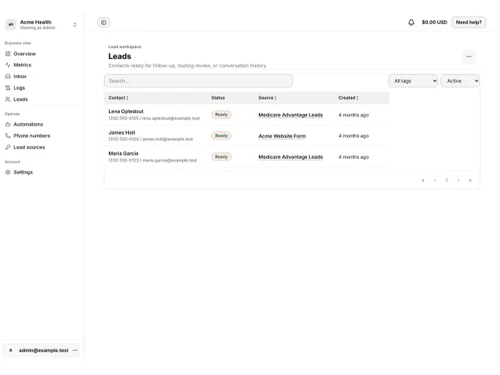Open Medicare Advantage Leads for Lena Optedout
The height and width of the screenshot is (375, 500).
291,115
